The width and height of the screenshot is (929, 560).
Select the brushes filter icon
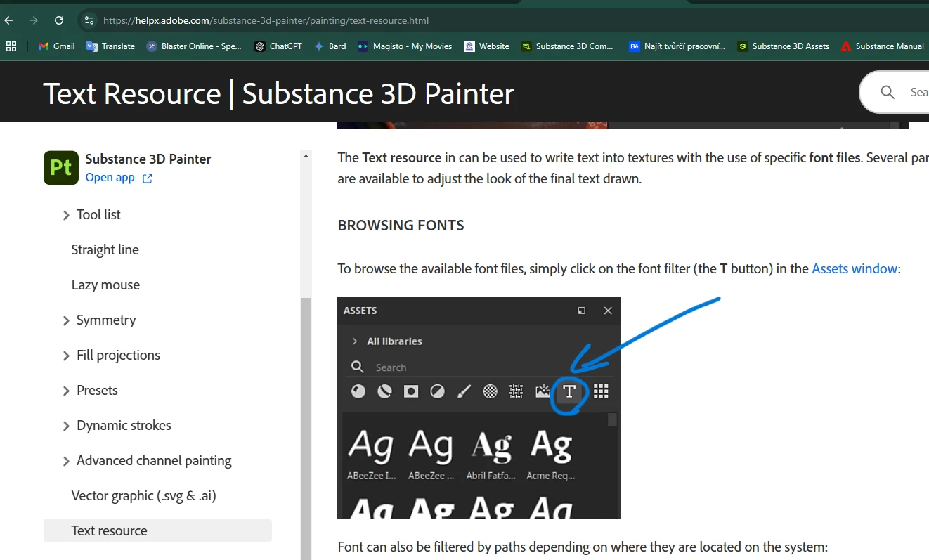pos(464,391)
